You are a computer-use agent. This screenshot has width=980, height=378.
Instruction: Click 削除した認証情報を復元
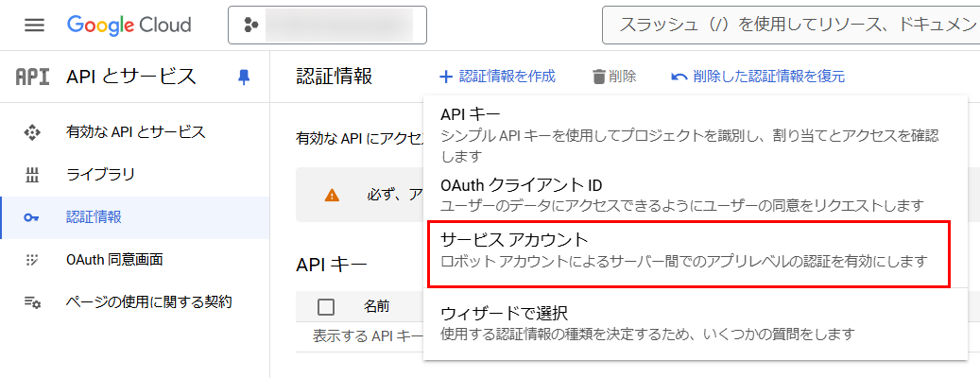[x=758, y=77]
